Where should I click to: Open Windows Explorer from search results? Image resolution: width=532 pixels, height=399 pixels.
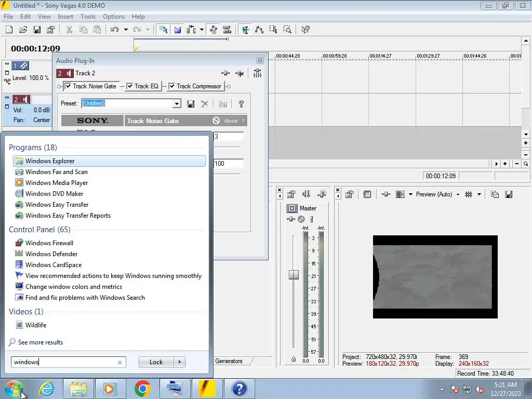pyautogui.click(x=109, y=161)
